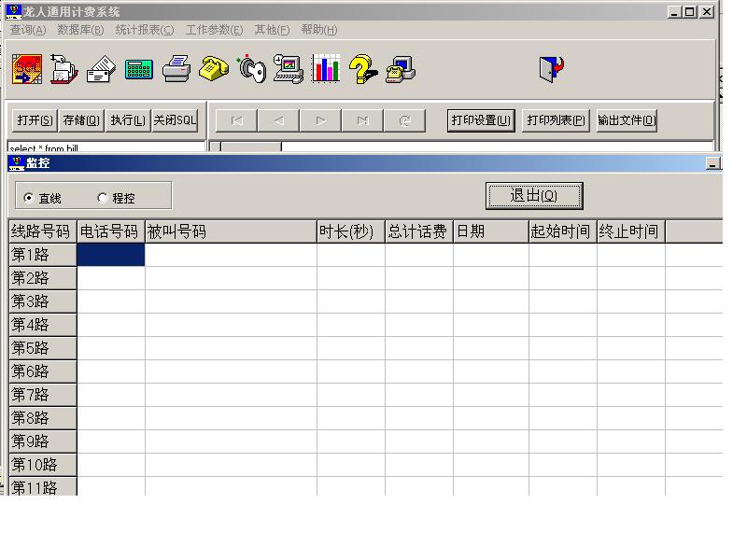Click the printer icon in toolbar
The height and width of the screenshot is (560, 747).
coord(176,69)
